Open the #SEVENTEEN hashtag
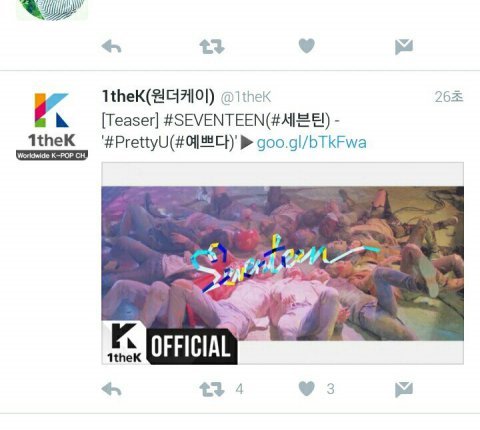 point(214,120)
